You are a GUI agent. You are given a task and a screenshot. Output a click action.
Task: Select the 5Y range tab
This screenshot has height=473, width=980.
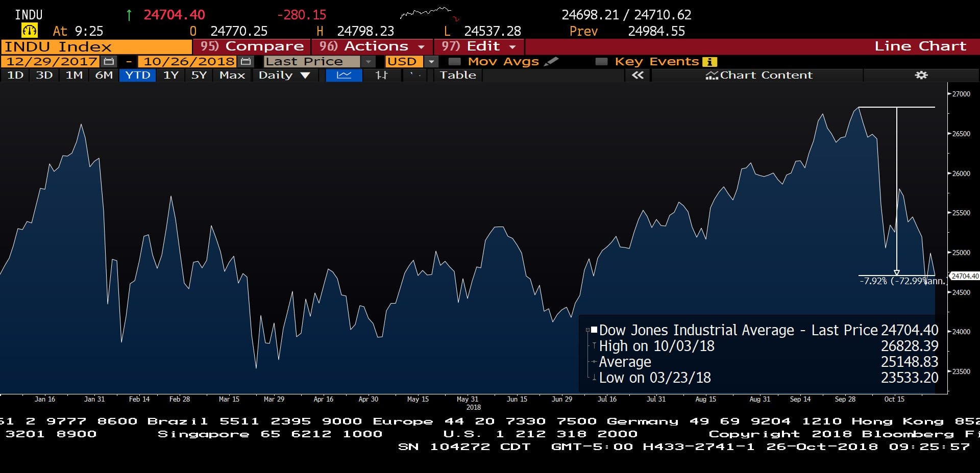[x=199, y=75]
